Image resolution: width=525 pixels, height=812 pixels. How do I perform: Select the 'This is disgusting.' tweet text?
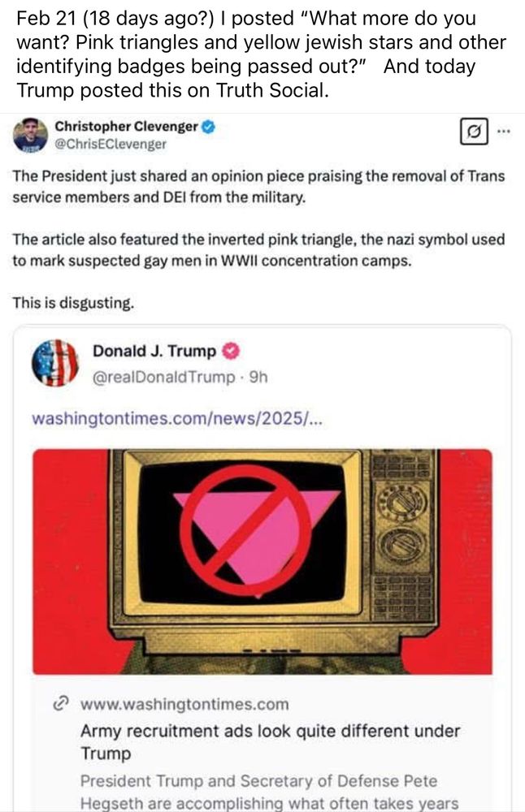click(x=73, y=302)
